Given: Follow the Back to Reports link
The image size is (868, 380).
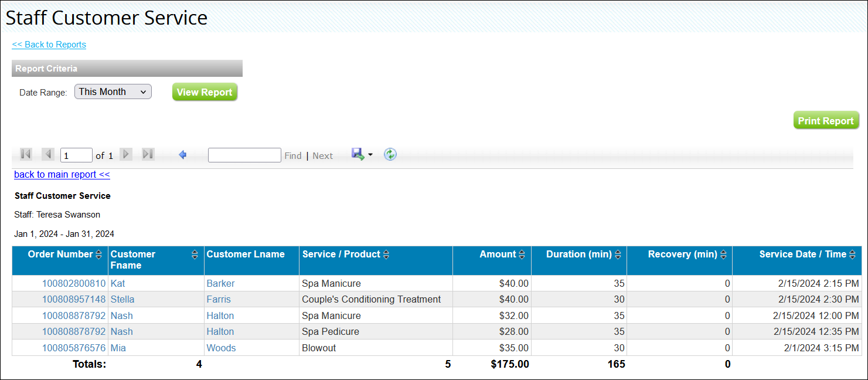Looking at the screenshot, I should [x=49, y=45].
